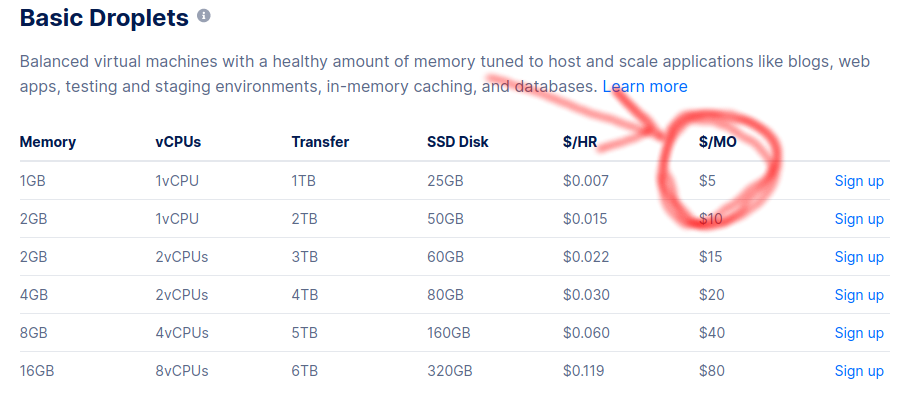
Task: Open the Learn more link
Action: [x=644, y=87]
